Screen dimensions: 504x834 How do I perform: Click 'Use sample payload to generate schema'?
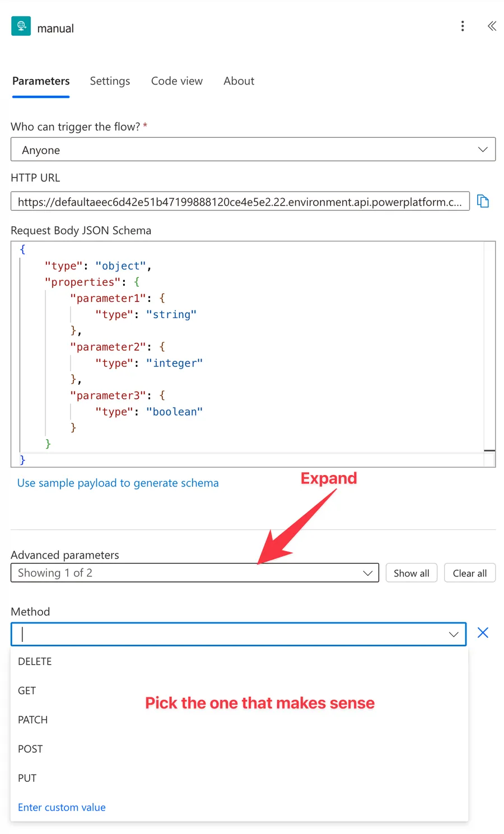[118, 483]
